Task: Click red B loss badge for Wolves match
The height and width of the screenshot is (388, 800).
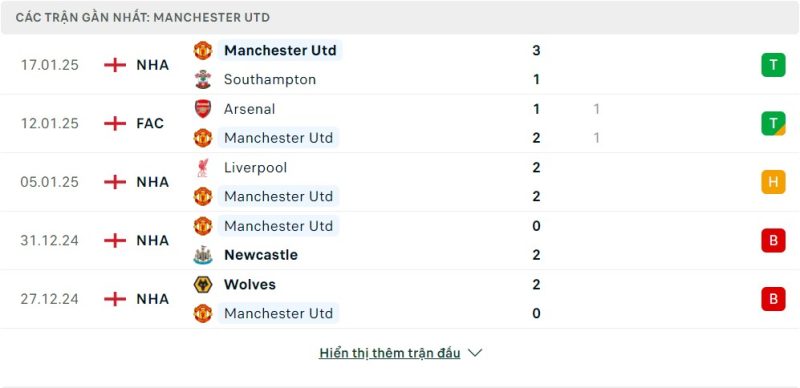Action: (x=773, y=299)
